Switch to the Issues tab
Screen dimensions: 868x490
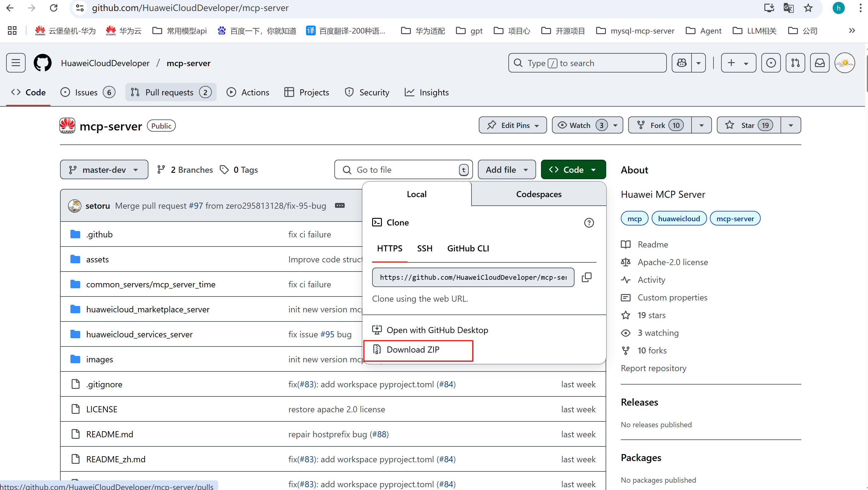click(x=87, y=92)
